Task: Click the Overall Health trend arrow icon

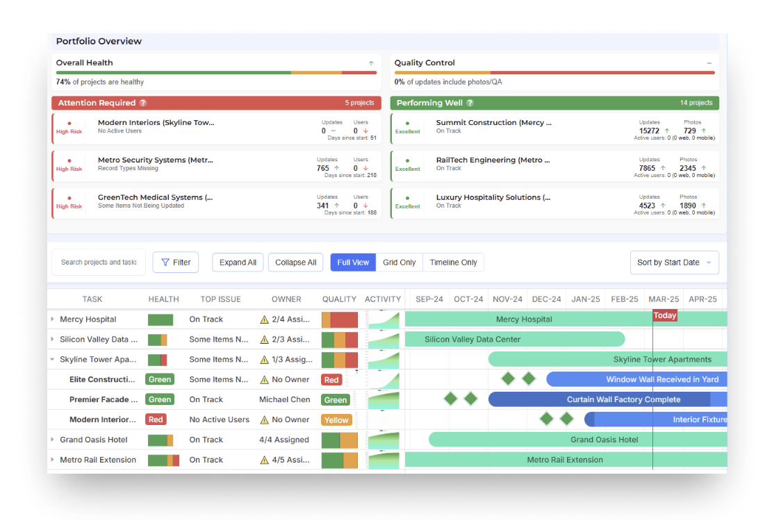Action: (x=371, y=63)
